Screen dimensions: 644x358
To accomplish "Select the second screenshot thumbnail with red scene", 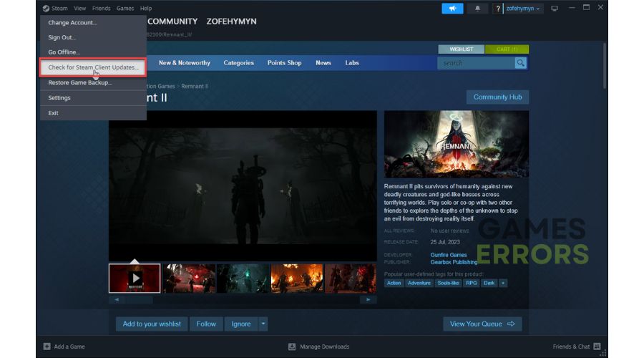I will tap(189, 279).
